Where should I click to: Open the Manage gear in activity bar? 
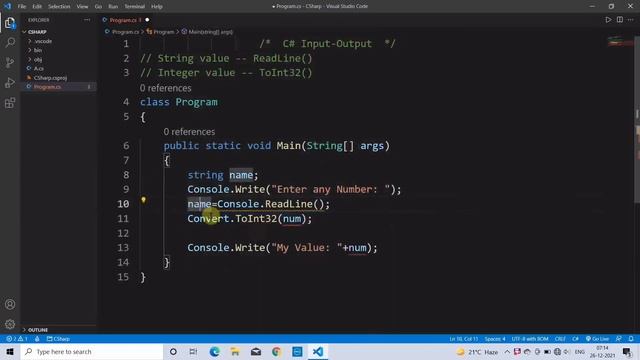coord(10,324)
